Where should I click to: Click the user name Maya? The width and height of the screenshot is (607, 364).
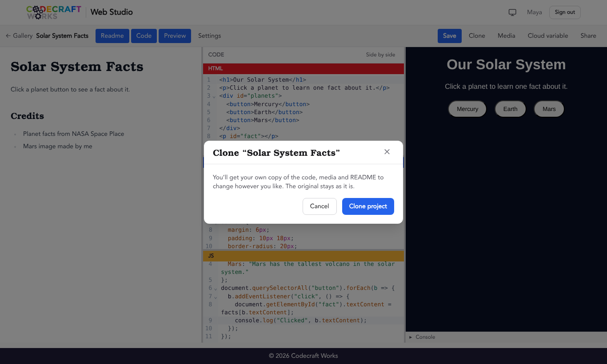[x=535, y=12]
